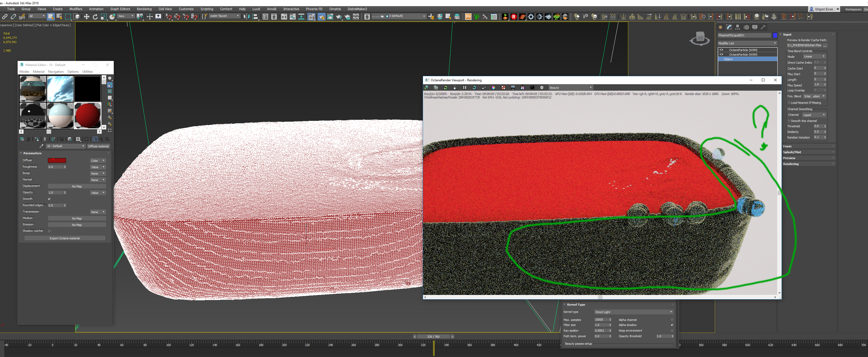Click the Mirror tool icon
The height and width of the screenshot is (357, 868).
[247, 17]
